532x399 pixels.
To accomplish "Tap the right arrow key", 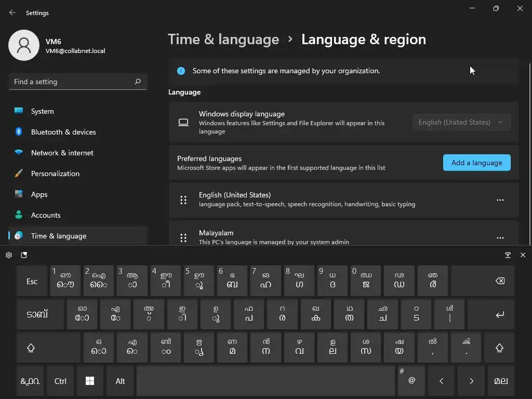I will [471, 381].
